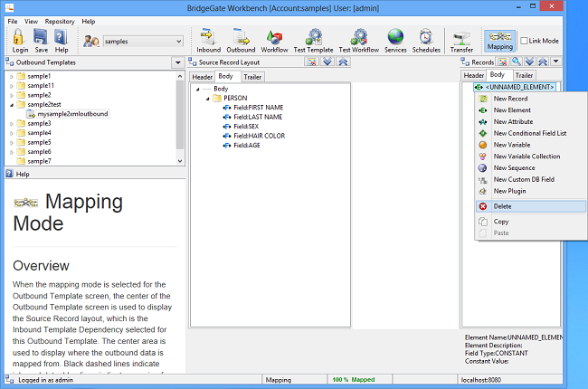Collapse the PERSON record node

click(x=207, y=99)
